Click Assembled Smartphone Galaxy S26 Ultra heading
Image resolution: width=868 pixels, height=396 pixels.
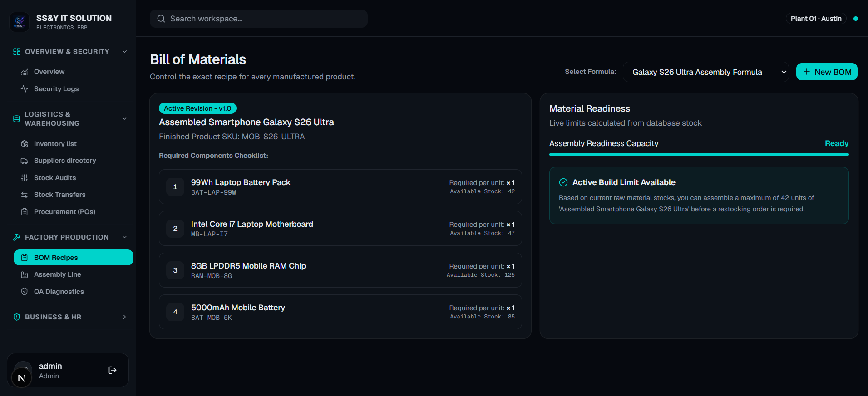click(247, 122)
